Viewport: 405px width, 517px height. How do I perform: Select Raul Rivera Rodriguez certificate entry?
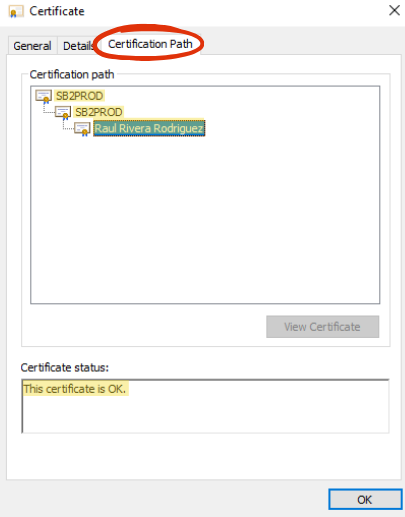(x=149, y=128)
